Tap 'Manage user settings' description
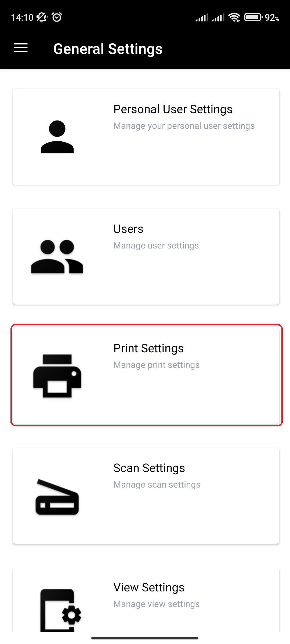Screen dimensions: 290x644 (x=156, y=246)
